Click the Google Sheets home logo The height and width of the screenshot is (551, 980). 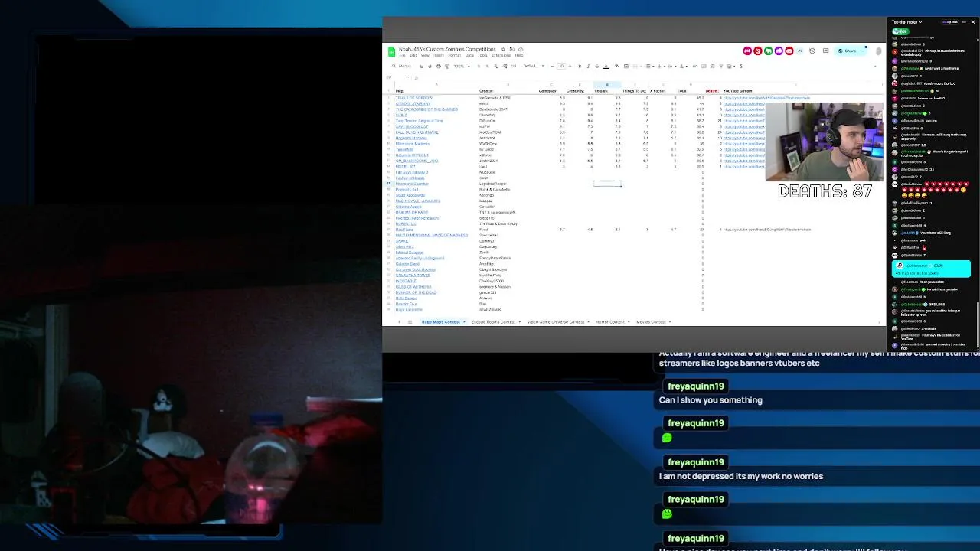[x=392, y=51]
